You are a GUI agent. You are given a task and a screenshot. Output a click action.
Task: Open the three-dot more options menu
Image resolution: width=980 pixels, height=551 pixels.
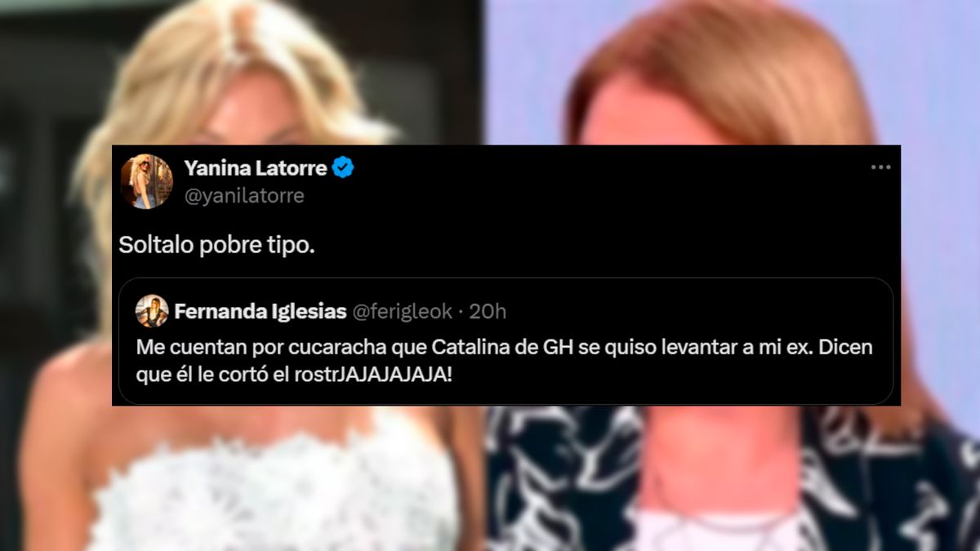[880, 167]
